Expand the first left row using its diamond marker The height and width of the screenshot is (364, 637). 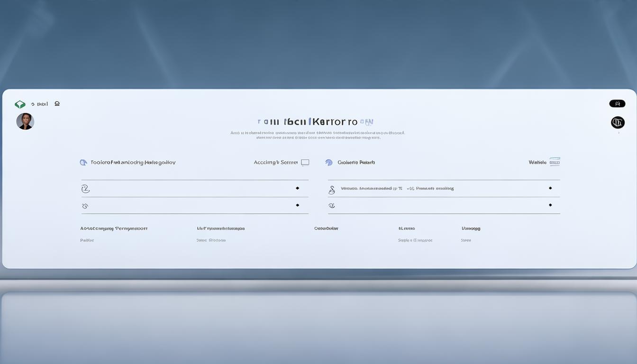point(298,188)
